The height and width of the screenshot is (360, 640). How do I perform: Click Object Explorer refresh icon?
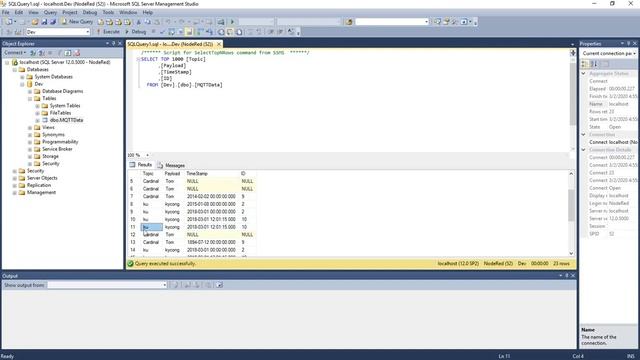(68, 53)
